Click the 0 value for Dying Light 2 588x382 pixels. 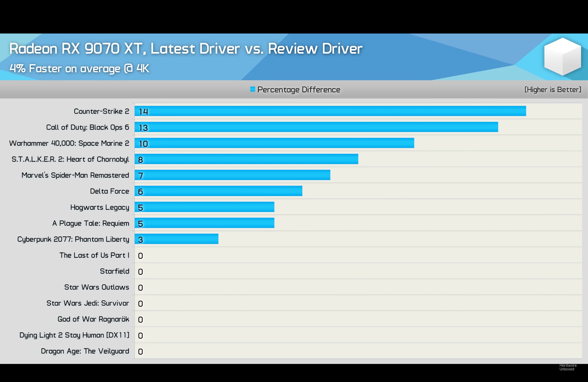pos(140,336)
